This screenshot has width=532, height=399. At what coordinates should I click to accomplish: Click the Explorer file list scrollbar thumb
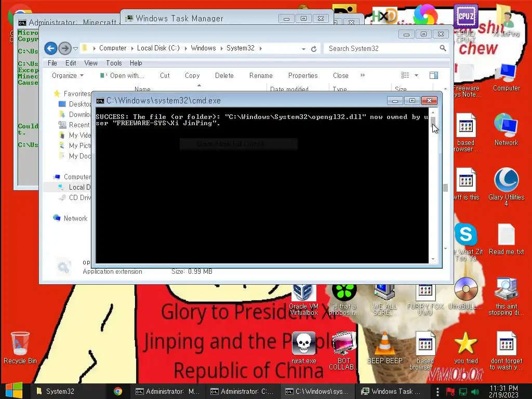[x=445, y=188]
